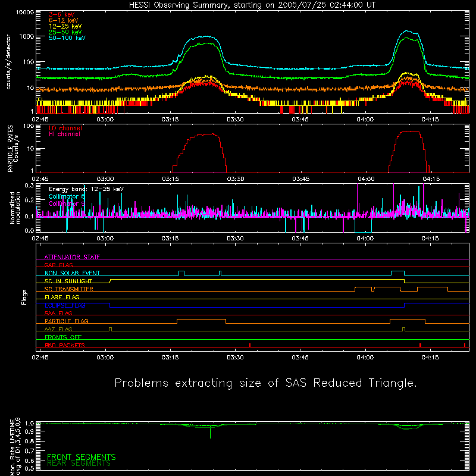
Task: Select the FLARE FLAG label
Action: coord(62,297)
